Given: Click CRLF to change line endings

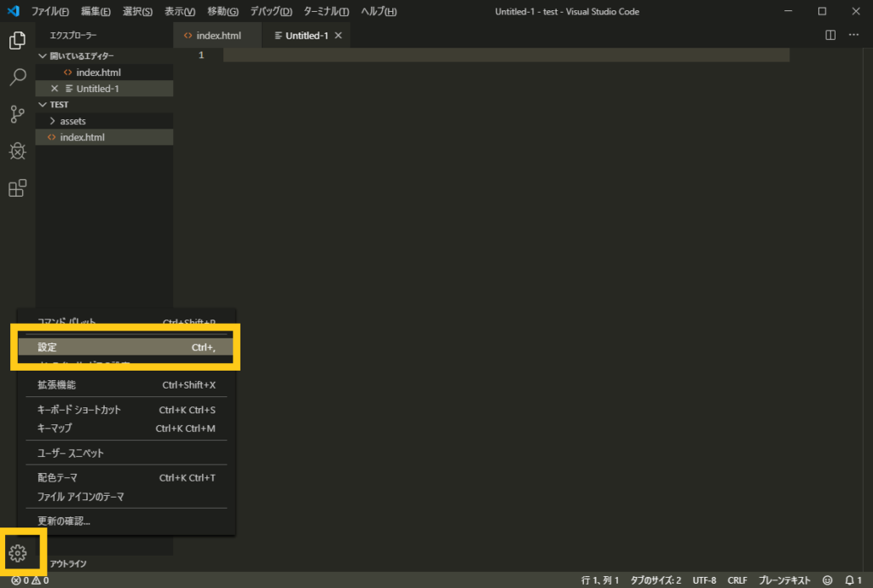Looking at the screenshot, I should [x=737, y=579].
